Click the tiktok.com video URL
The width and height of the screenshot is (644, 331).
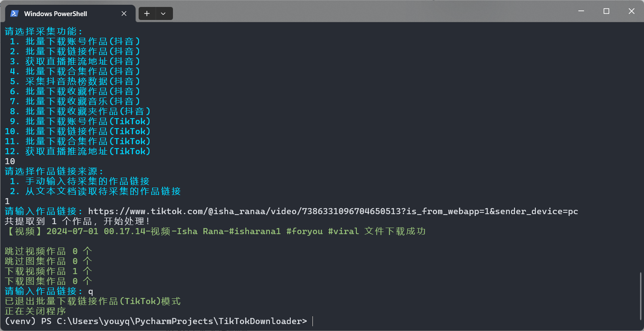point(333,212)
